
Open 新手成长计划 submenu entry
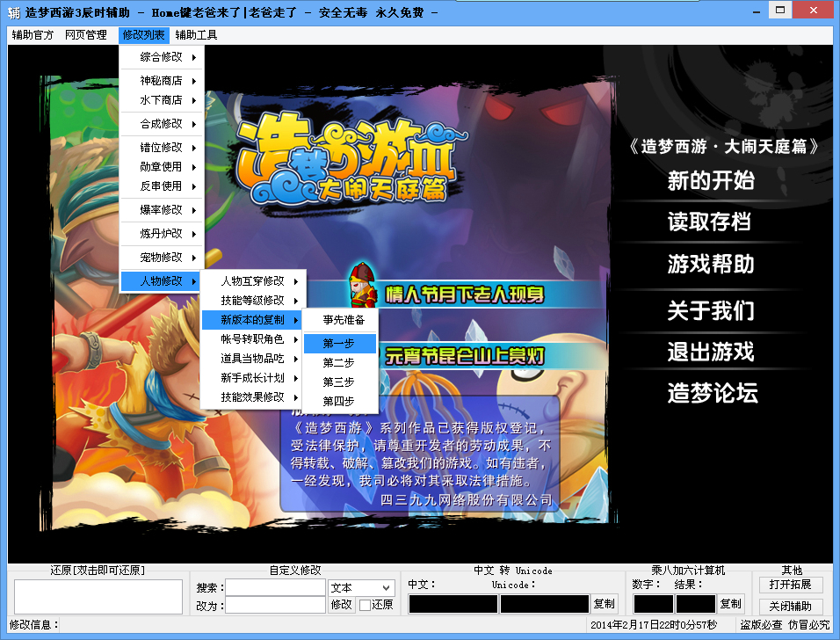[253, 378]
